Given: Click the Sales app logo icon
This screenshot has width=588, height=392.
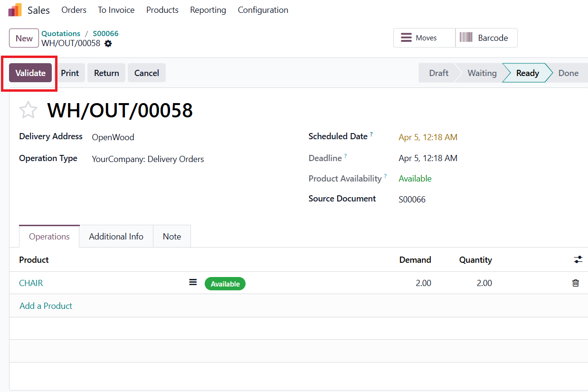Looking at the screenshot, I should coord(15,10).
